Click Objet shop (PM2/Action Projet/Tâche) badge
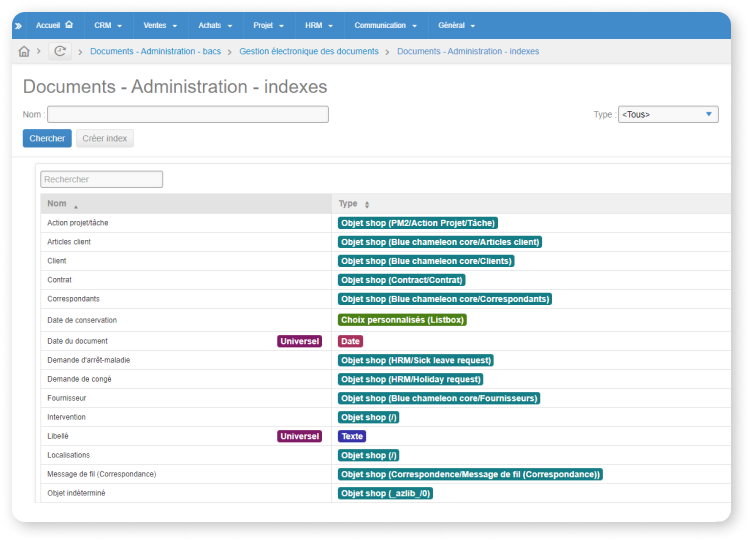751x542 pixels. pyautogui.click(x=418, y=223)
